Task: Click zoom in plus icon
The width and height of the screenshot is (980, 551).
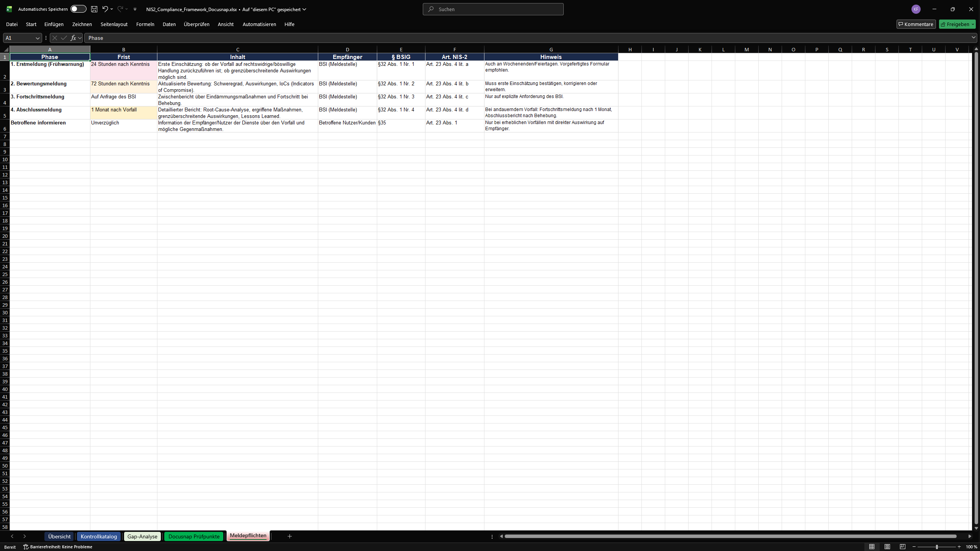Action: click(959, 547)
